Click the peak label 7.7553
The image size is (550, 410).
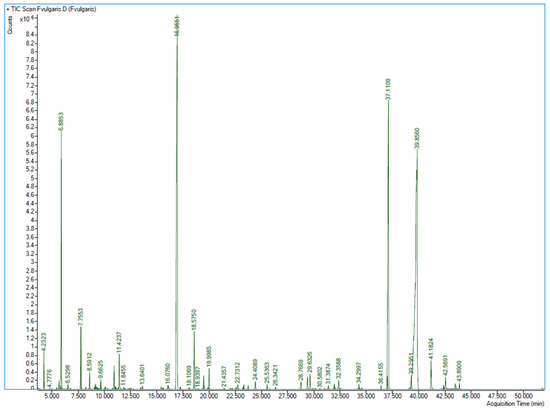[x=81, y=318]
